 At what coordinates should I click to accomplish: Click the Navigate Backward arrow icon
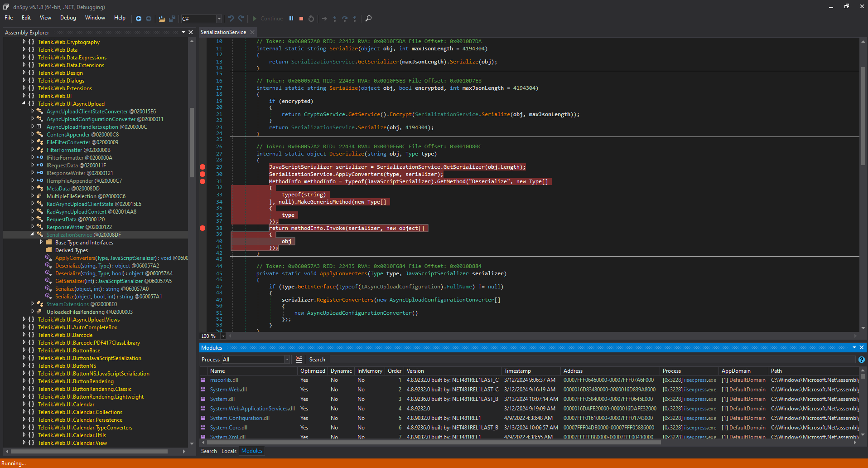[139, 19]
